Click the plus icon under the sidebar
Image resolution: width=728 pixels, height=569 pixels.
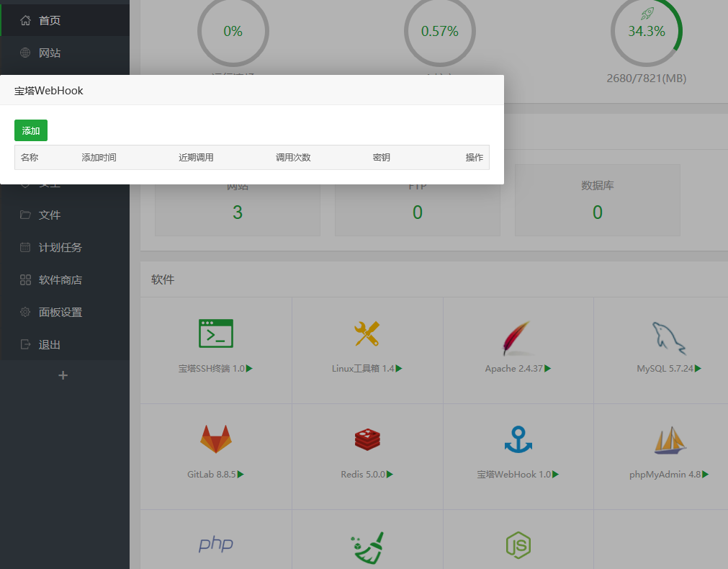coord(63,375)
